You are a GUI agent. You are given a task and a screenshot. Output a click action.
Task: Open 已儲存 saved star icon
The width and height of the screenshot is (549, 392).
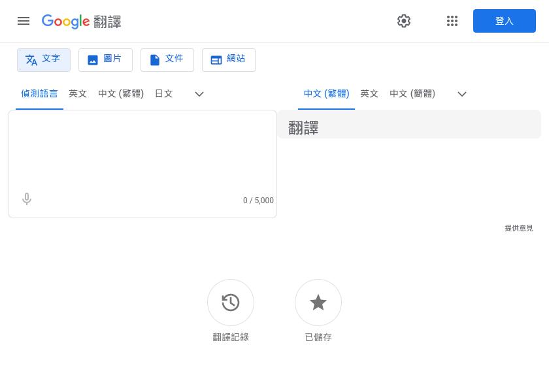pyautogui.click(x=318, y=302)
